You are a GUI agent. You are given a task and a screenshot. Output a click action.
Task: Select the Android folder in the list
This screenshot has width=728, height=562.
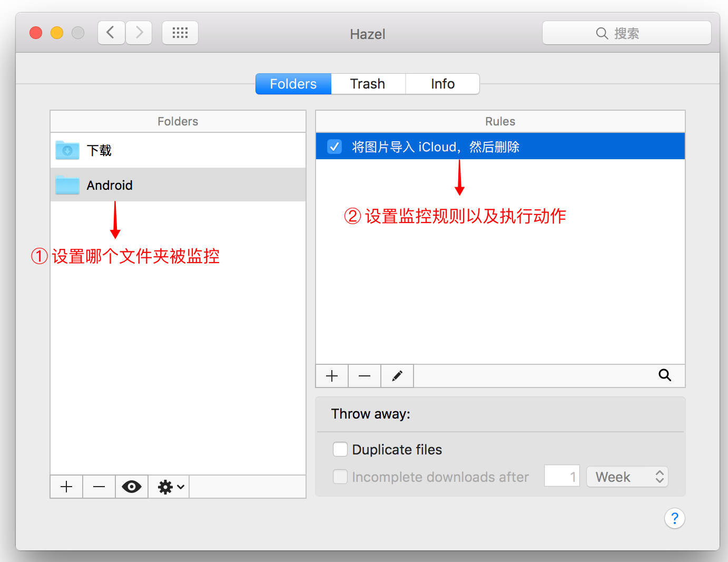[110, 185]
